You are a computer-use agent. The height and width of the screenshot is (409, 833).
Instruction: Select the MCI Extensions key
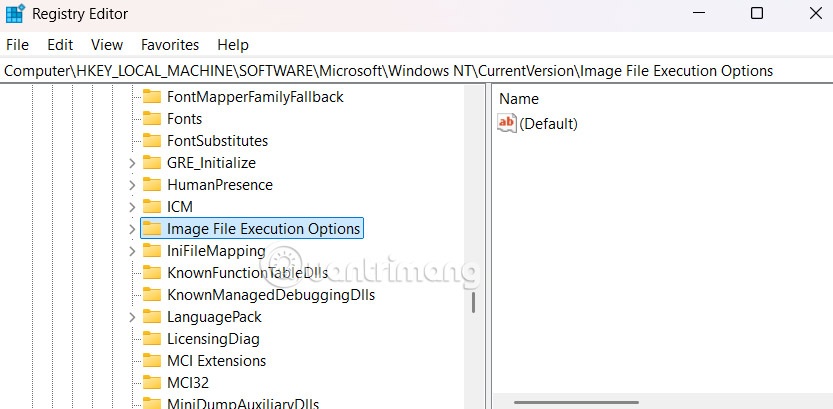216,361
